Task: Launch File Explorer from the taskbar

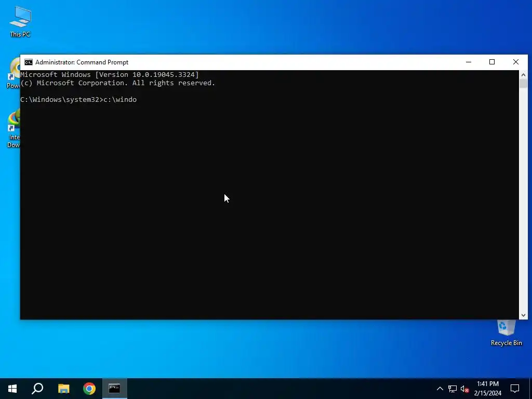Action: 63,389
